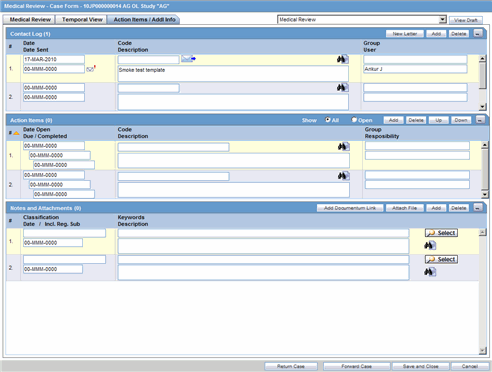492x372 pixels.
Task: Click the Code field in Action Items row 1
Action: tap(173, 147)
